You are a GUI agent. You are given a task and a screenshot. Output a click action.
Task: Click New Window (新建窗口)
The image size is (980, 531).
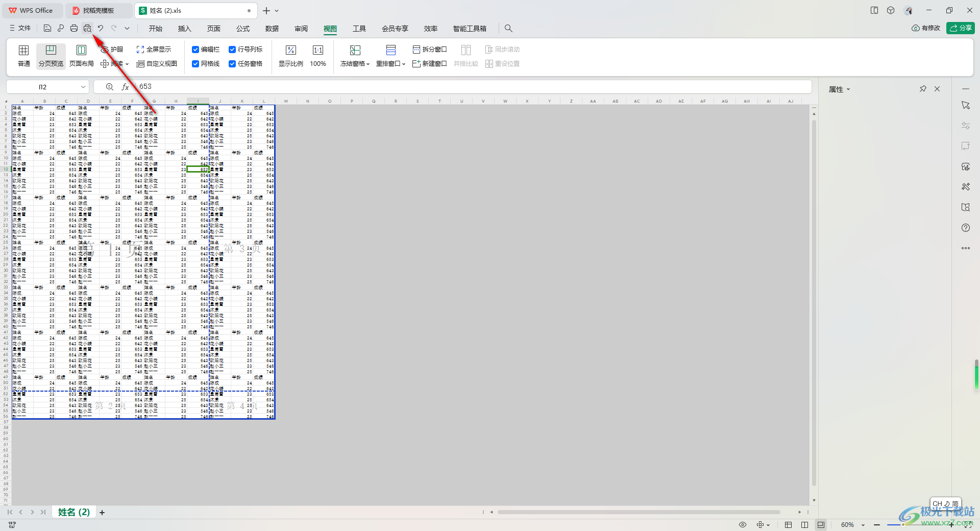[x=430, y=64]
